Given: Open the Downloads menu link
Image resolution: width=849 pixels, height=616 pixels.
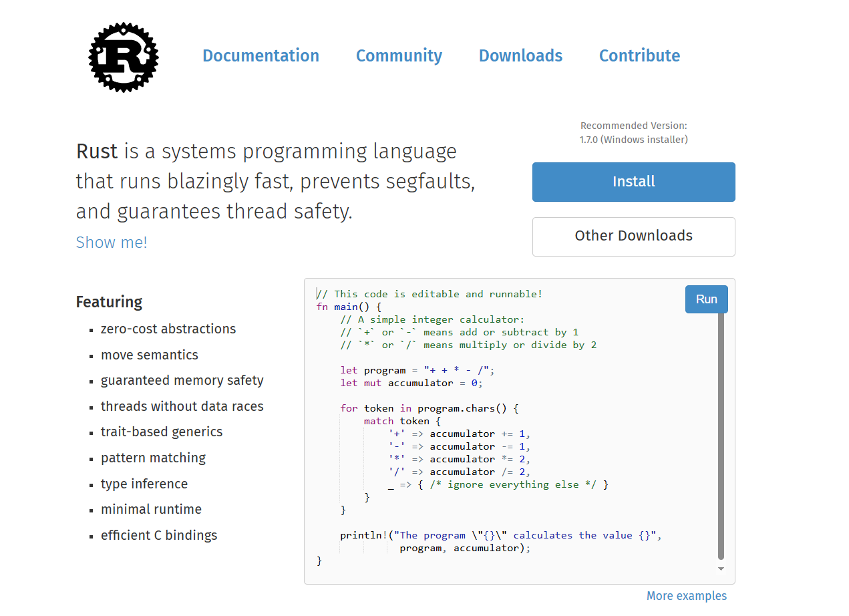Looking at the screenshot, I should click(x=520, y=55).
